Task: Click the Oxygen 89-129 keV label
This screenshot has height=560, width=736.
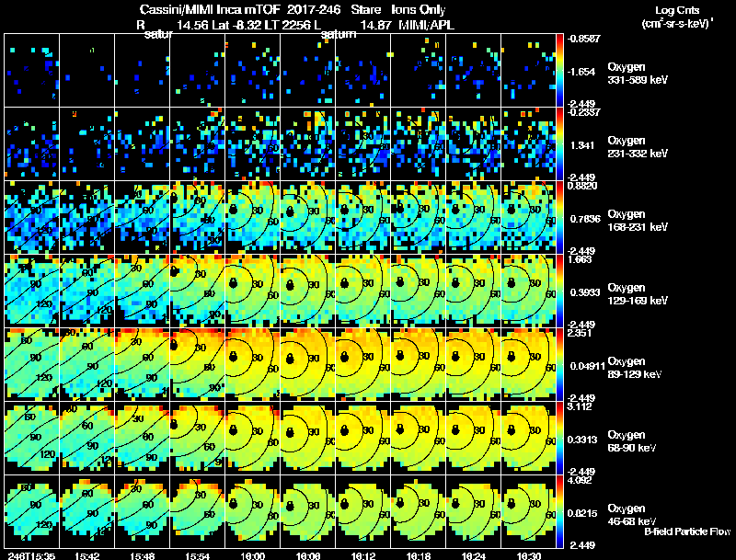Action: click(634, 368)
